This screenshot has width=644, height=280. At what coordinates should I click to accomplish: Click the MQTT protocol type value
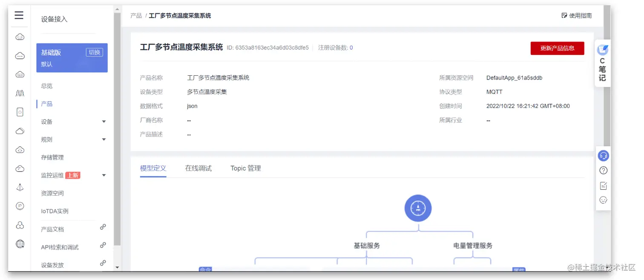pyautogui.click(x=494, y=92)
